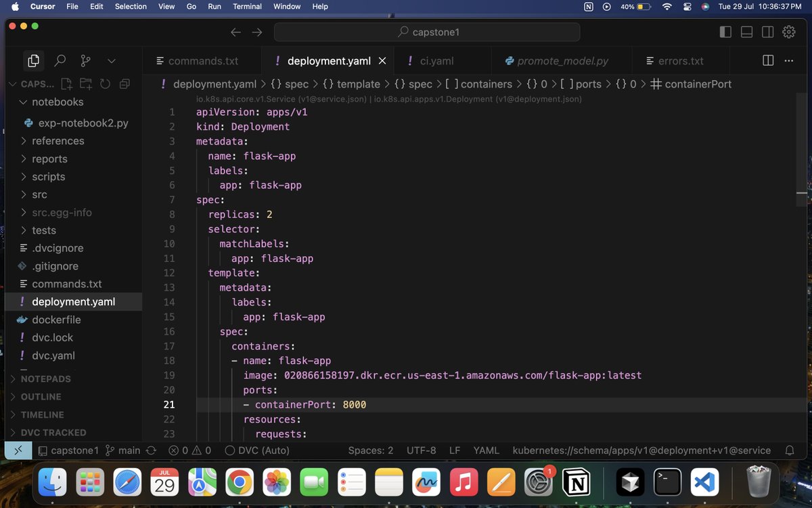Viewport: 812px width, 508px height.
Task: Select language mode YAML
Action: click(x=486, y=450)
